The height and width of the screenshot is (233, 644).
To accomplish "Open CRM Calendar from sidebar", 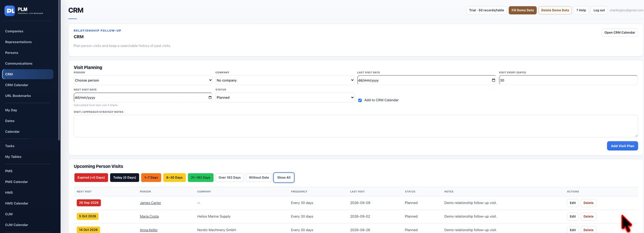I will (17, 85).
